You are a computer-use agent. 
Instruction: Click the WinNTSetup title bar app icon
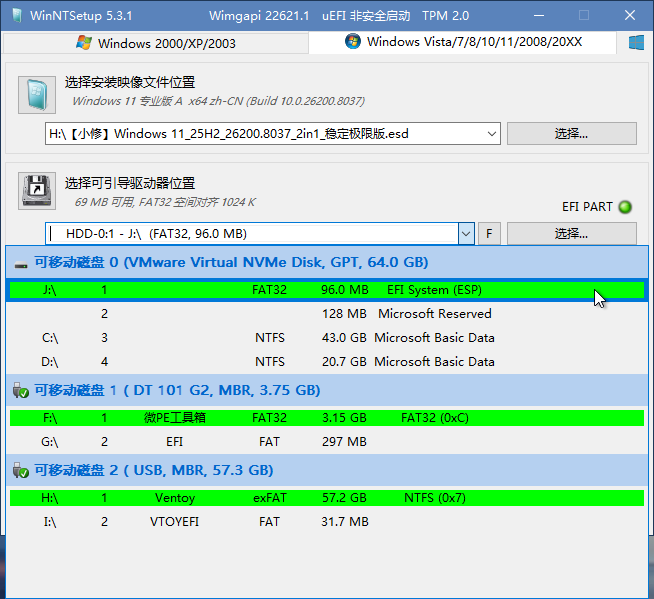(x=17, y=15)
